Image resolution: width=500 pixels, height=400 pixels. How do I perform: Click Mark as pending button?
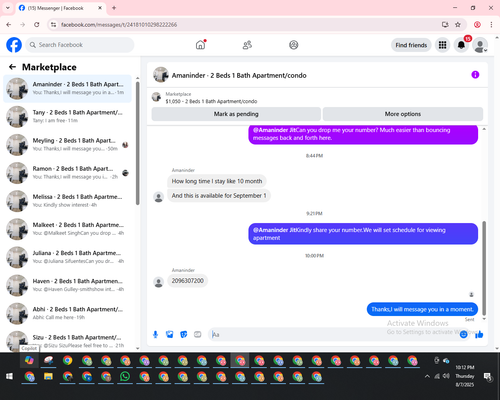236,114
